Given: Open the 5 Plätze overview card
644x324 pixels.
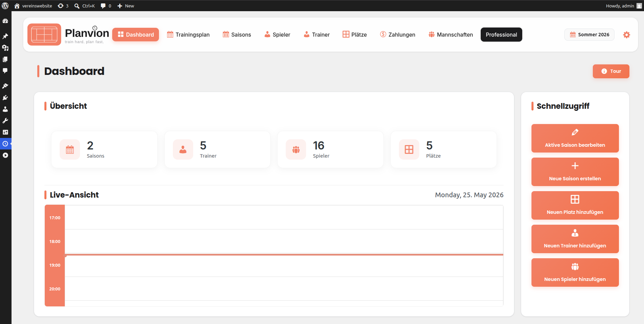Looking at the screenshot, I should click(x=444, y=149).
